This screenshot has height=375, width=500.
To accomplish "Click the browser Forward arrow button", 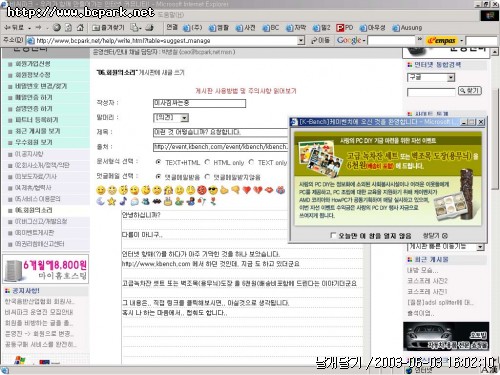I will (x=39, y=28).
